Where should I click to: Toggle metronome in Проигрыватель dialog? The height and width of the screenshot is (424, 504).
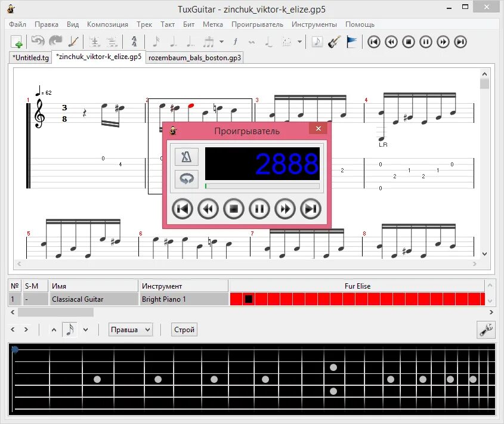point(187,157)
